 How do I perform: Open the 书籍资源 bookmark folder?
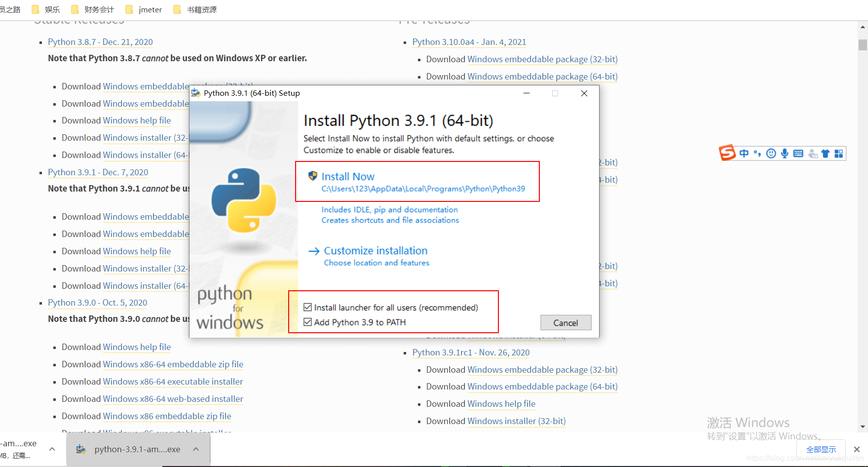pos(195,9)
